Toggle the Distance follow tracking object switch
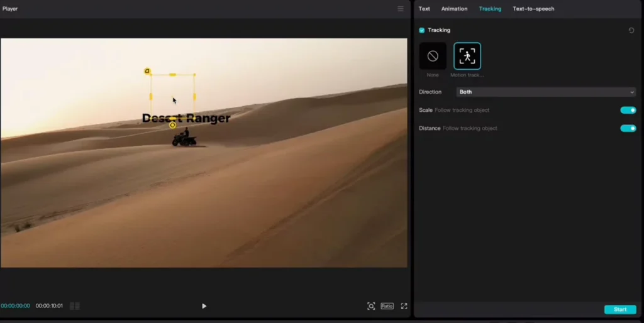The width and height of the screenshot is (644, 323). (x=628, y=128)
